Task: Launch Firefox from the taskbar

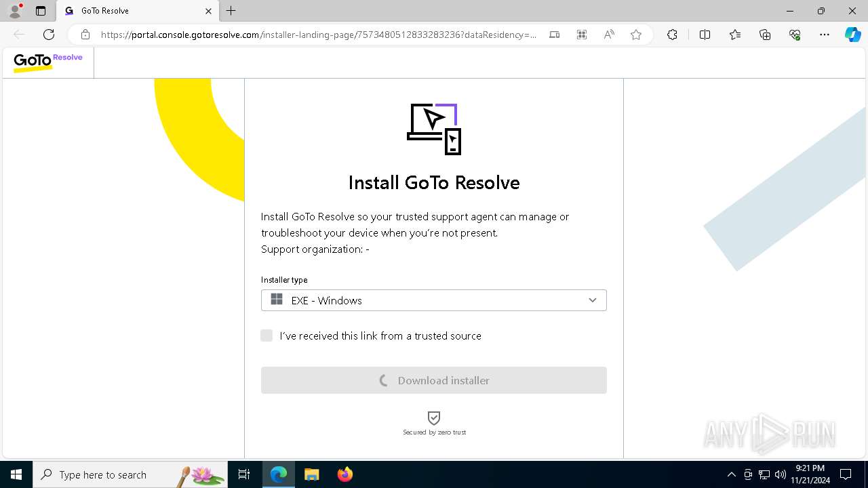Action: click(345, 474)
